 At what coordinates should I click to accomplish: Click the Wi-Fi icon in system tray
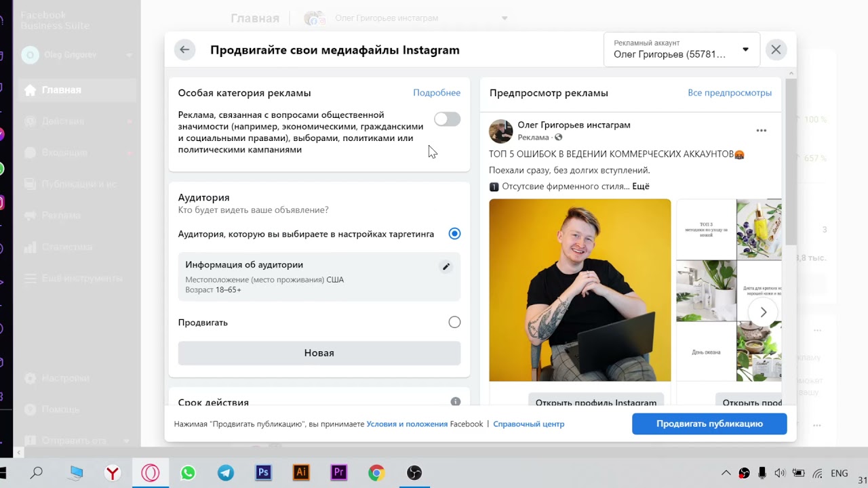click(x=818, y=473)
